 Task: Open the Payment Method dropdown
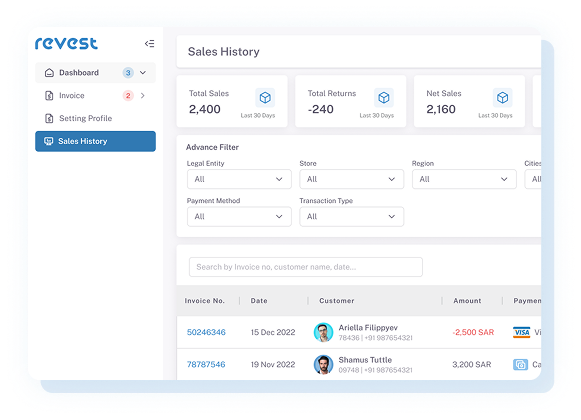click(239, 216)
